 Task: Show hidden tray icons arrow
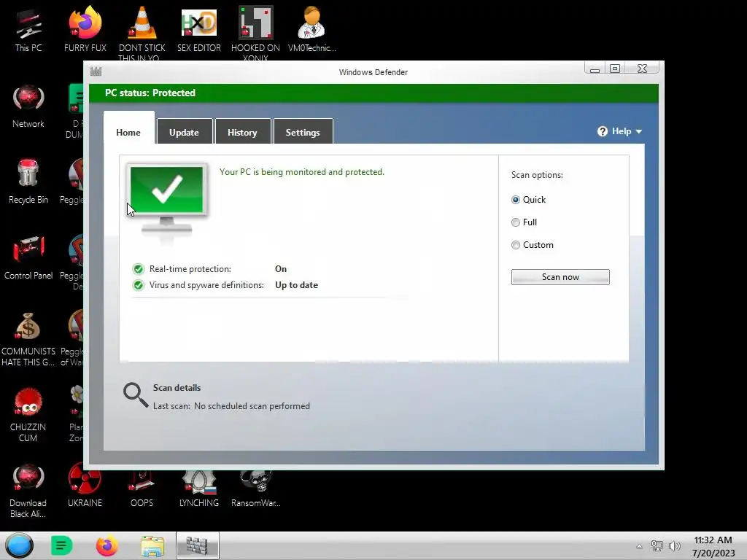click(639, 546)
